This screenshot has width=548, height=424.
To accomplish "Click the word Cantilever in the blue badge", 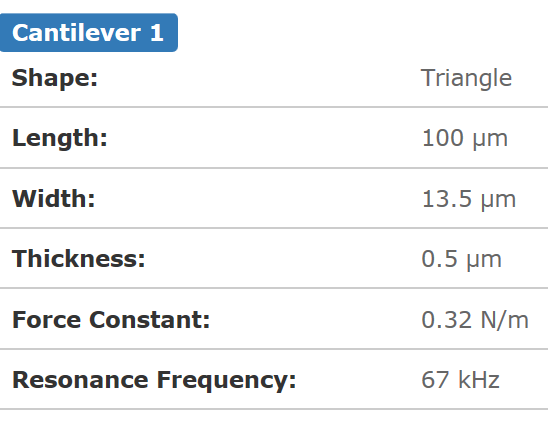I will [x=77, y=33].
